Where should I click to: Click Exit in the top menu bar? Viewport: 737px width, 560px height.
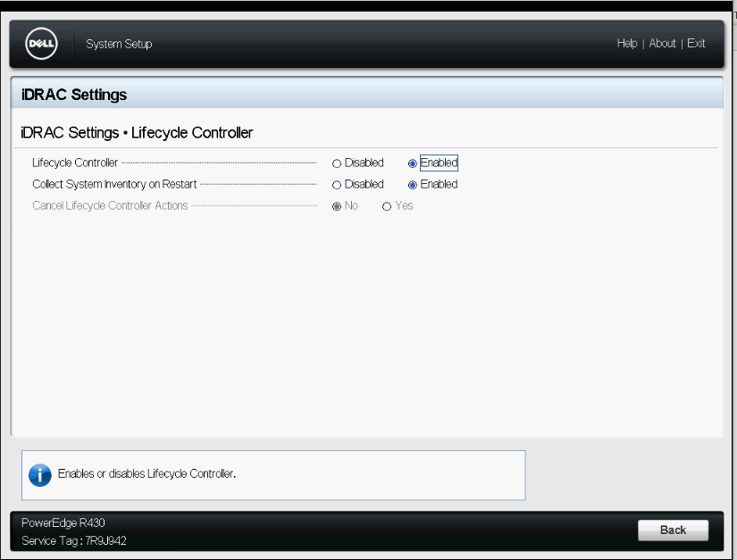[696, 43]
